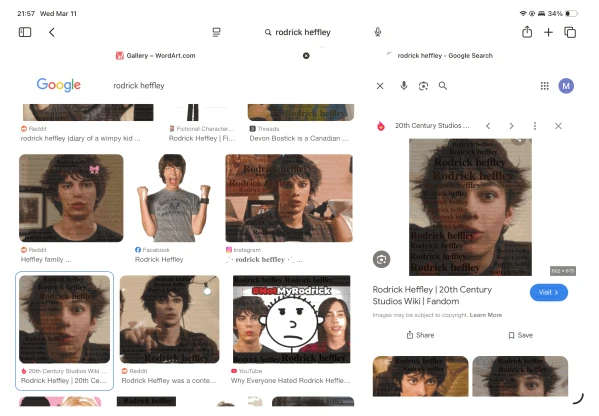Toggle the Safari sidebar icon
The height and width of the screenshot is (416, 599).
click(x=25, y=32)
